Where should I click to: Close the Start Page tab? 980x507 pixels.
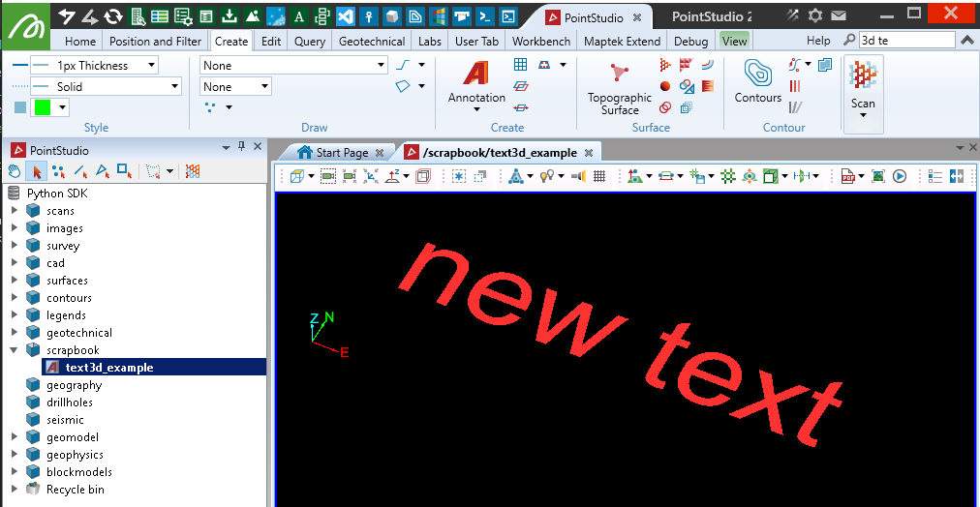(x=380, y=153)
